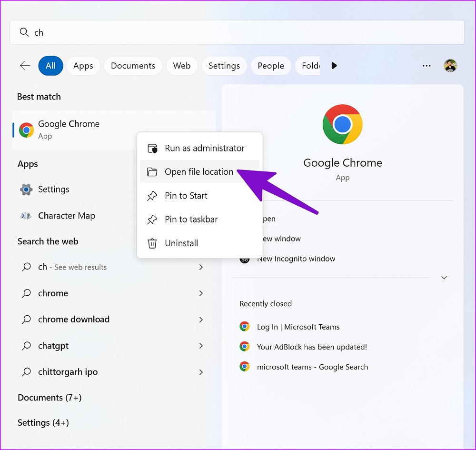Open the Settings app under Apps
The width and height of the screenshot is (476, 450).
click(x=53, y=189)
